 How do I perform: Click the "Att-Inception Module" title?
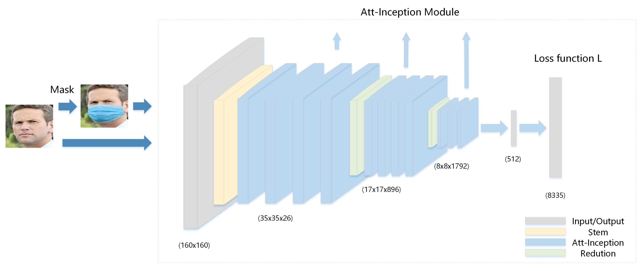click(x=410, y=12)
